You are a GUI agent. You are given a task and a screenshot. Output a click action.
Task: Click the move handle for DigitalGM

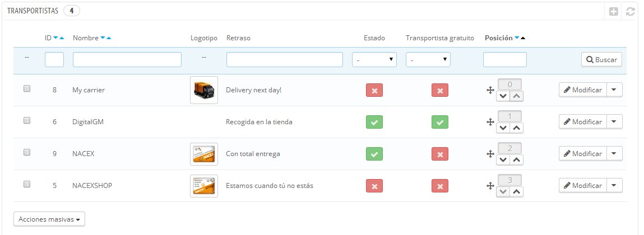coord(490,122)
